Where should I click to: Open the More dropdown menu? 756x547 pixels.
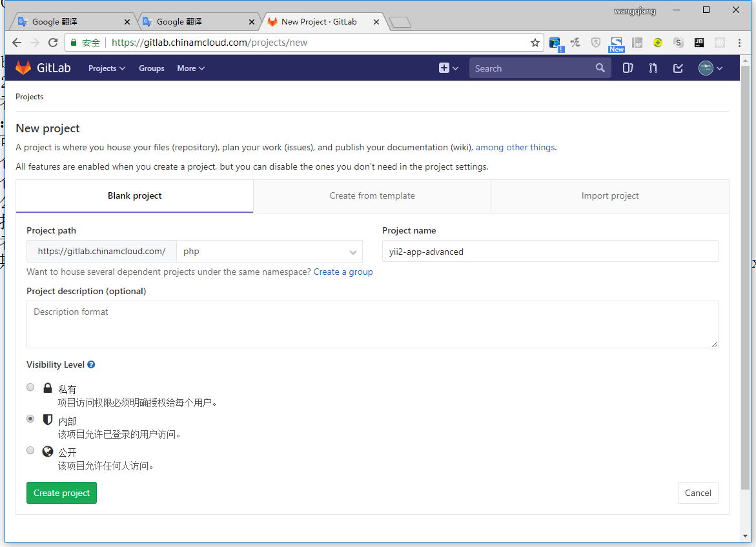190,68
